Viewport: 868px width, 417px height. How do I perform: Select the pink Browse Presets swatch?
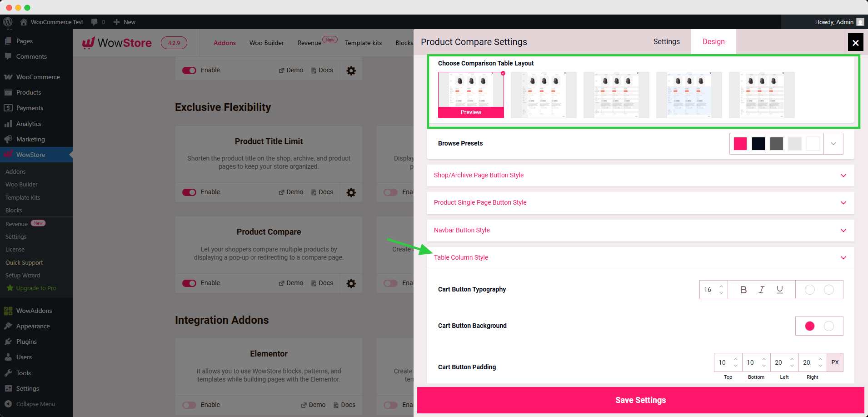pos(740,144)
